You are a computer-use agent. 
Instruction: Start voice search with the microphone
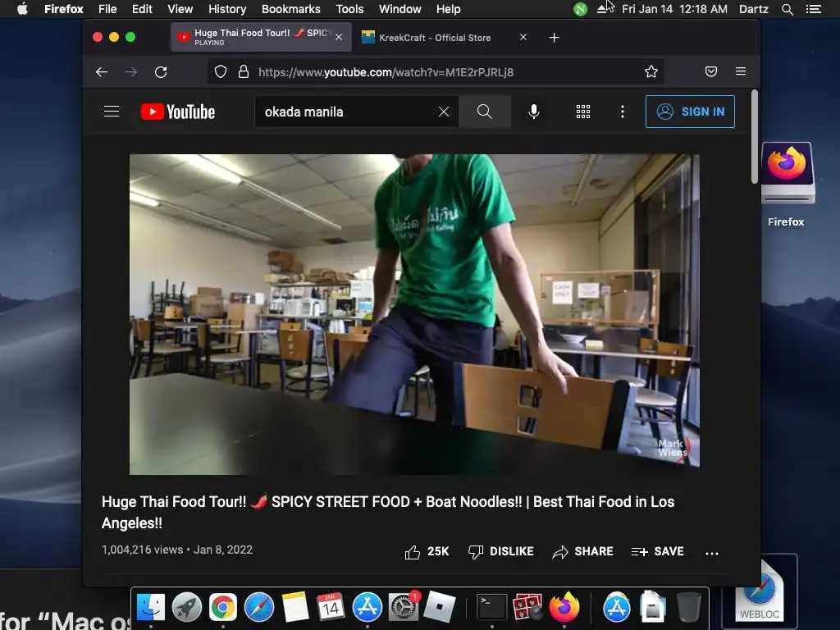(533, 112)
